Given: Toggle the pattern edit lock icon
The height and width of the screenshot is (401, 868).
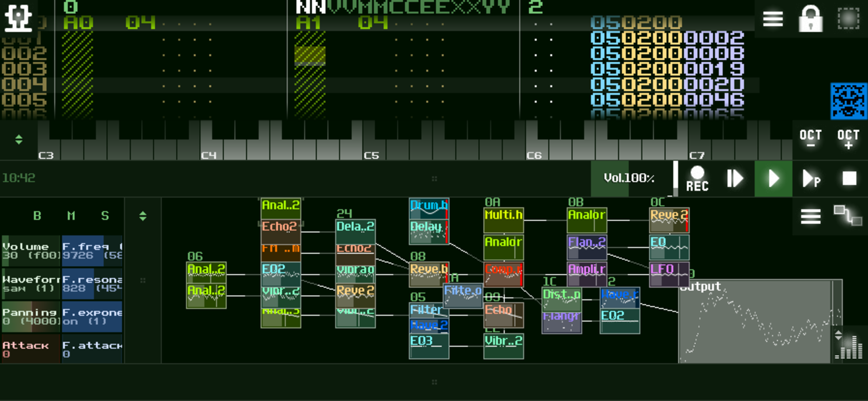Looking at the screenshot, I should (x=811, y=19).
